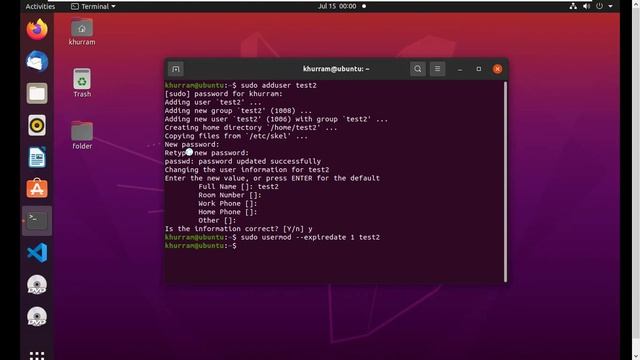This screenshot has width=640, height=360.
Task: Open a new tab in Terminal
Action: click(x=176, y=69)
